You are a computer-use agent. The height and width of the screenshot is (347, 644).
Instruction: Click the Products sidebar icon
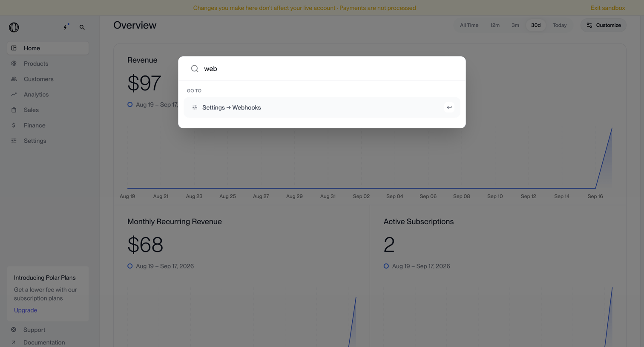[14, 64]
